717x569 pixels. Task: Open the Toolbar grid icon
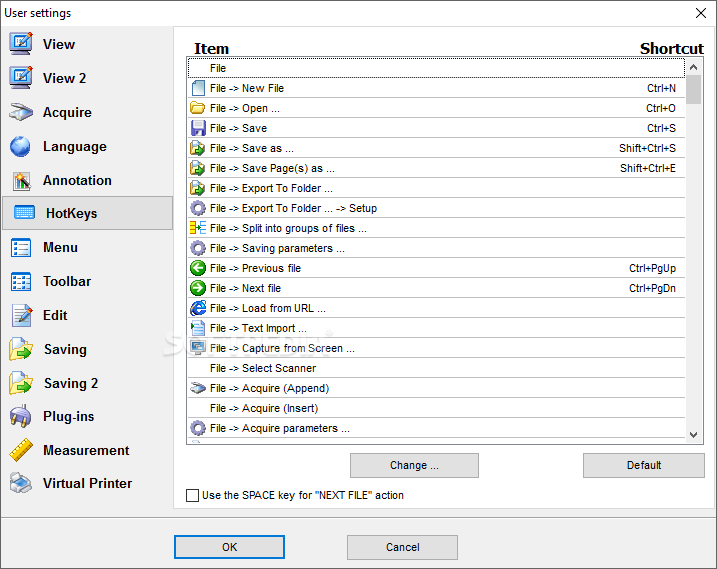point(21,281)
